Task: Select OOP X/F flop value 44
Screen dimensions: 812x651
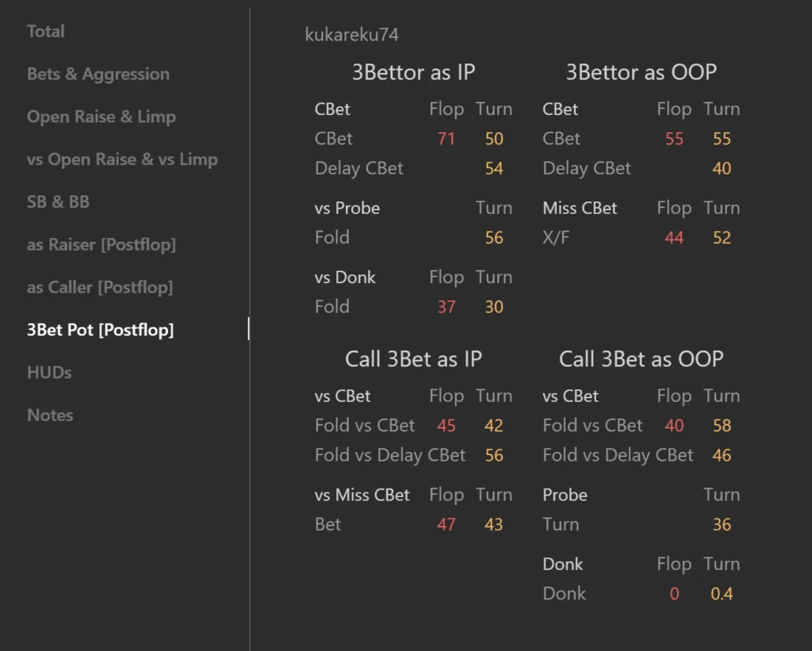Action: click(x=674, y=238)
